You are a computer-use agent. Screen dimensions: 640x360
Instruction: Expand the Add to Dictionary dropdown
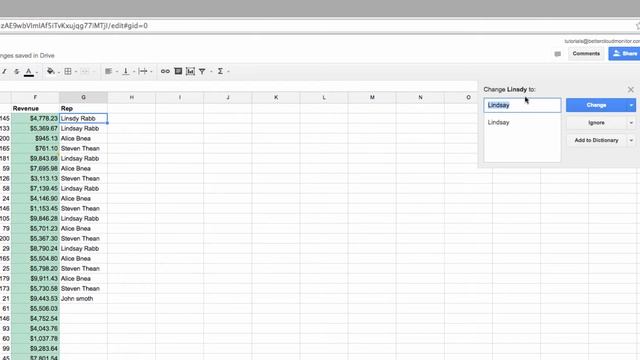click(x=631, y=140)
